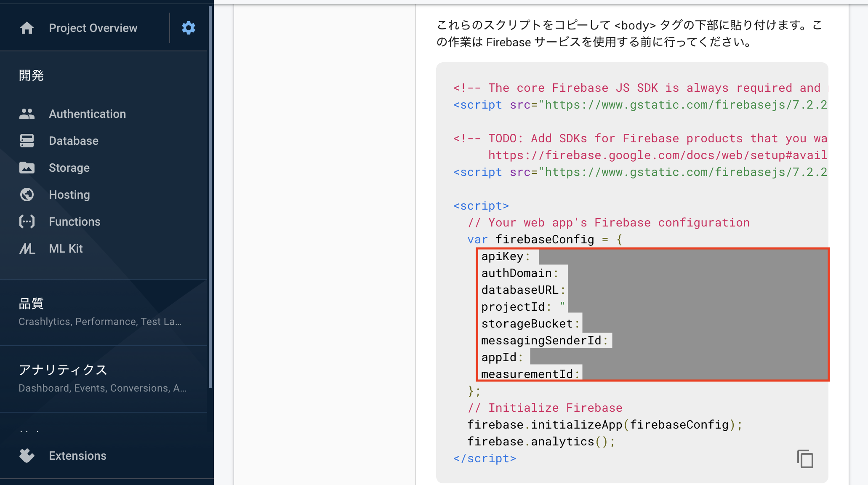868x485 pixels.
Task: Click the Extensions puzzle icon
Action: coord(27,456)
